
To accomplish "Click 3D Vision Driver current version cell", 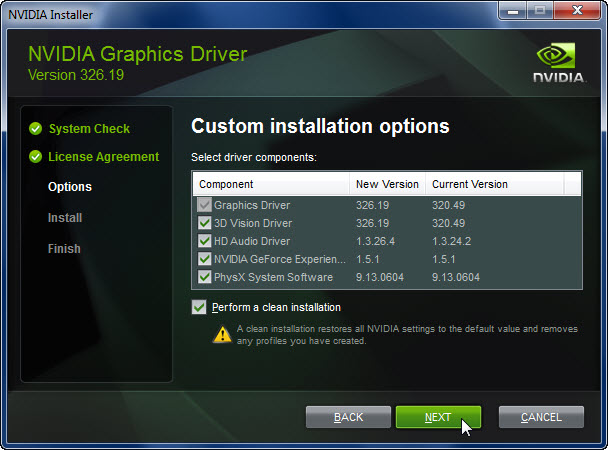I will [448, 223].
